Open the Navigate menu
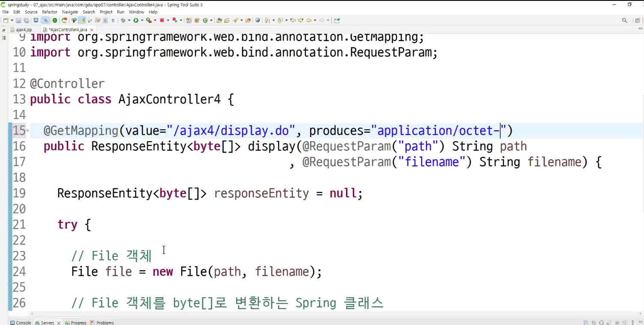The image size is (644, 325). [70, 12]
